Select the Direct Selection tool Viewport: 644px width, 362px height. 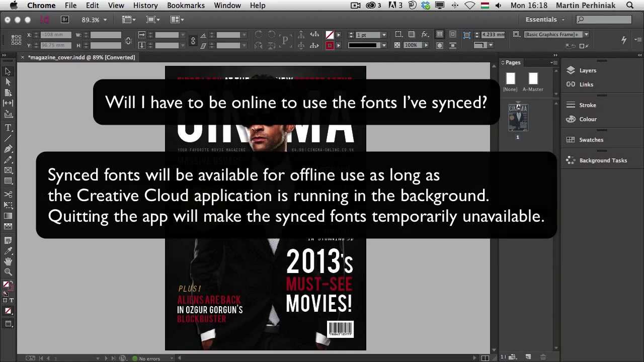[x=8, y=82]
